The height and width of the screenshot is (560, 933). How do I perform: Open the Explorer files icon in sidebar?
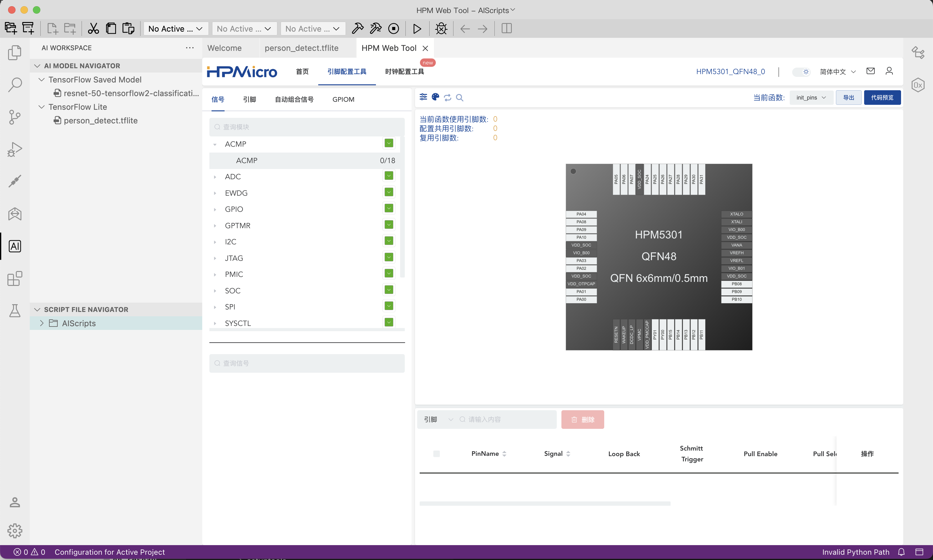click(15, 52)
